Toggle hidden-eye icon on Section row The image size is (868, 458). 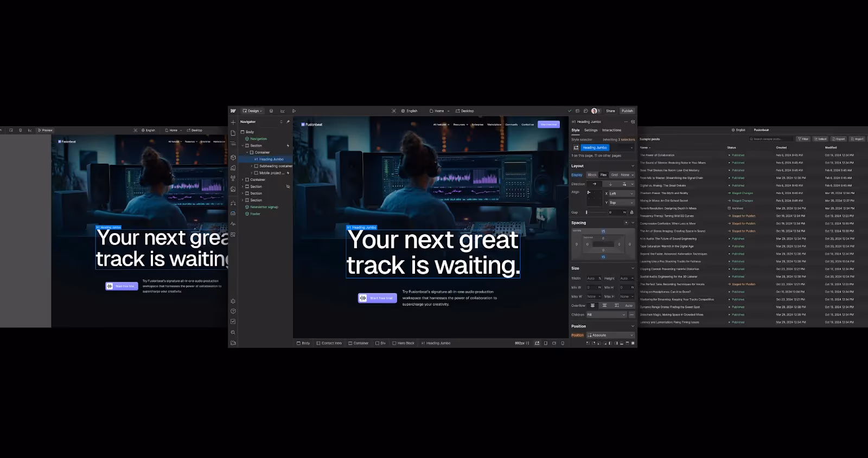[x=288, y=186]
